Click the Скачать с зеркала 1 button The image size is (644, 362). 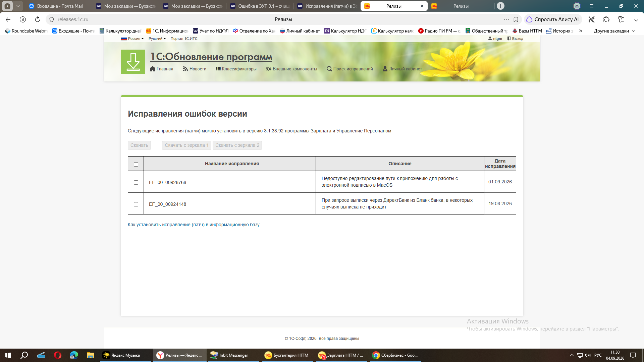[x=186, y=145]
